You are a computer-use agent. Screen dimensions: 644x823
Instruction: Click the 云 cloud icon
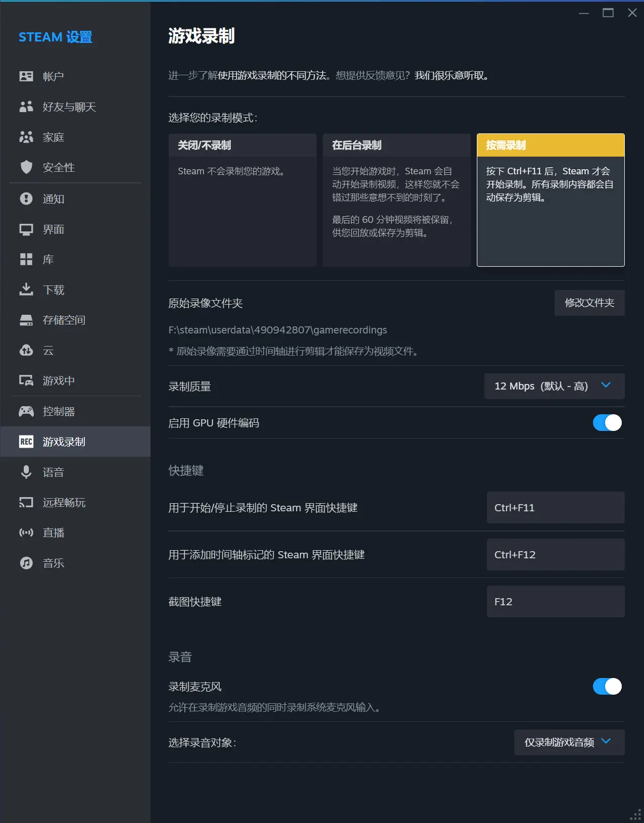tap(26, 350)
